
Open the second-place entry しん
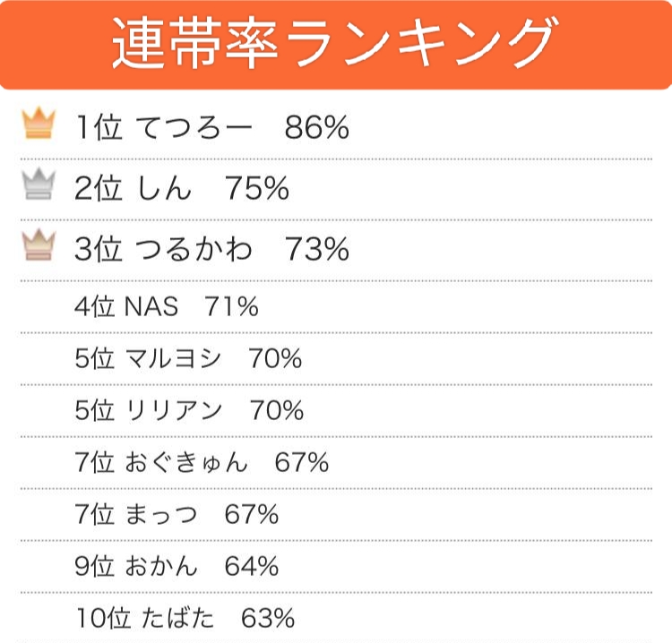[x=167, y=189]
